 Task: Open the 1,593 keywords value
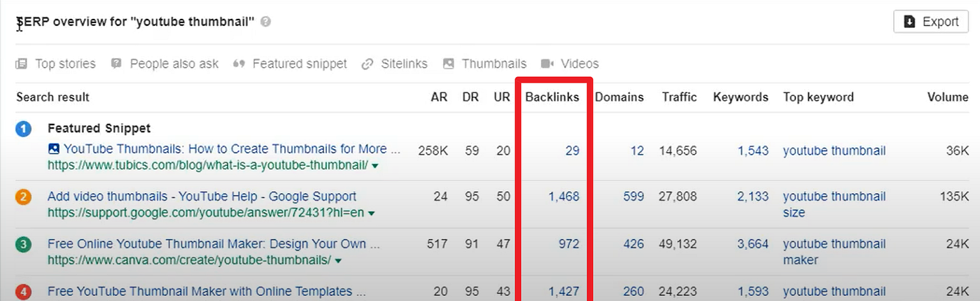click(x=752, y=292)
